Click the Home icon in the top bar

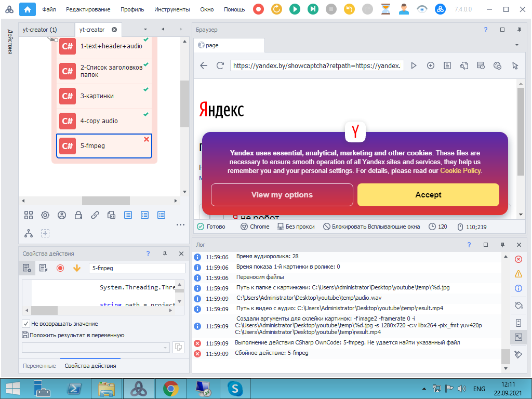(28, 9)
